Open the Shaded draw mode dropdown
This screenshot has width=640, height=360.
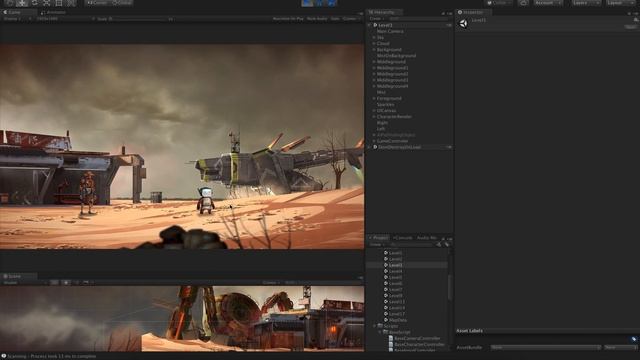pos(24,282)
